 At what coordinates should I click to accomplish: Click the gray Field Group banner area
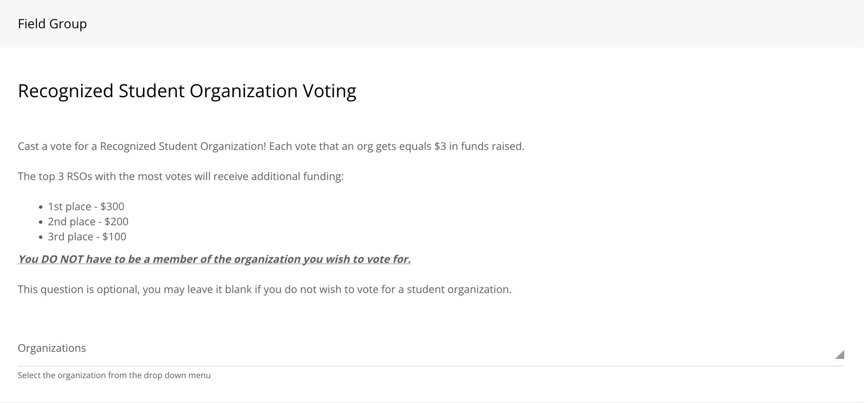434,24
